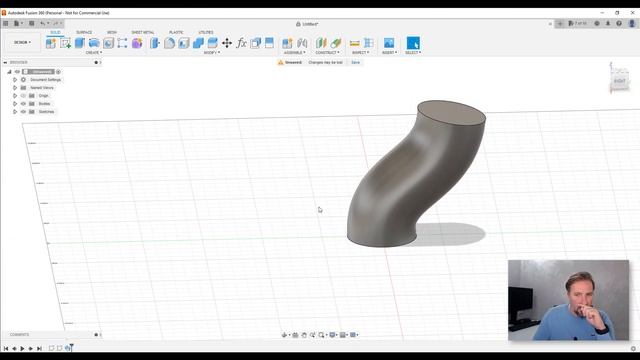Activate the Select tool icon
Screen dimensions: 640x360
413,43
